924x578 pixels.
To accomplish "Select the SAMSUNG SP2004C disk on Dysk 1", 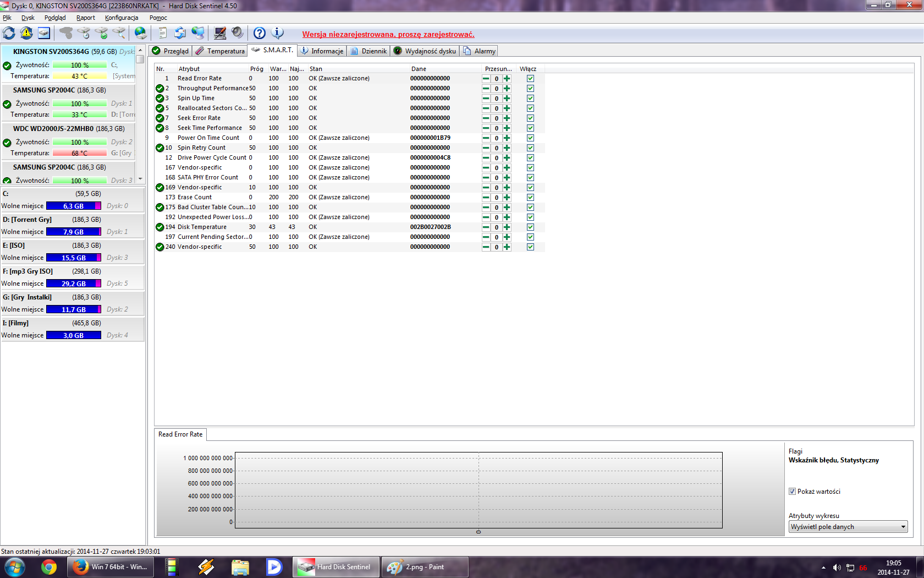I will [68, 102].
